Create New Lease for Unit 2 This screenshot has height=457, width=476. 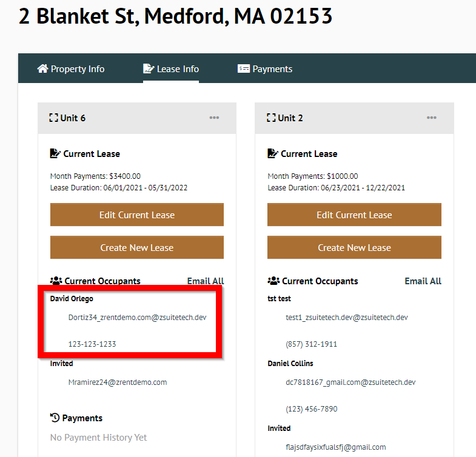pyautogui.click(x=354, y=247)
